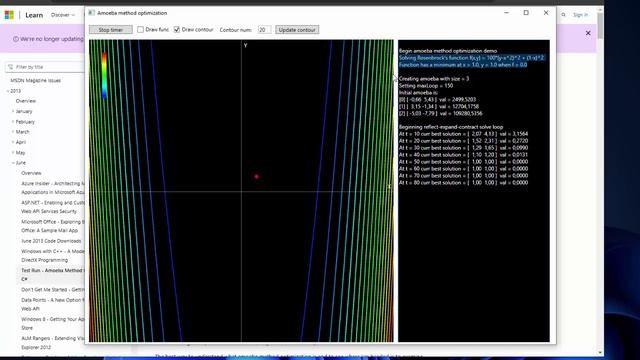Viewport: 640px width, 360px height.
Task: Open ASP.NET Web API Services Security article
Action: click(53, 207)
